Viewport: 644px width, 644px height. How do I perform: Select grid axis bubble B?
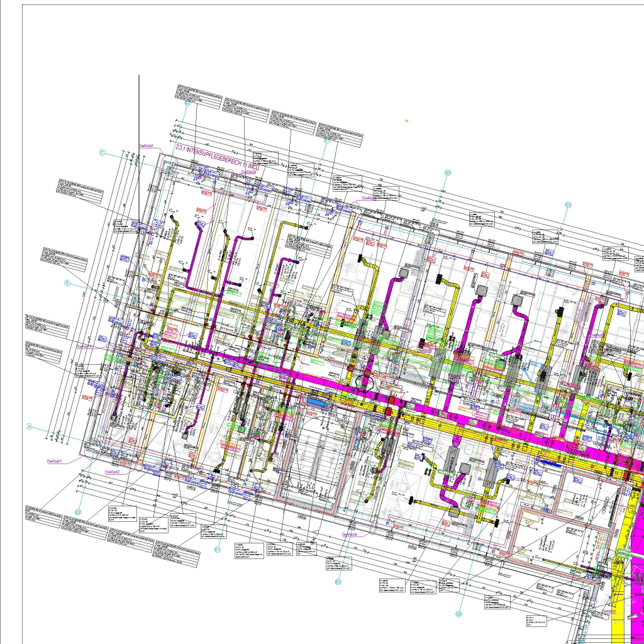click(x=67, y=284)
